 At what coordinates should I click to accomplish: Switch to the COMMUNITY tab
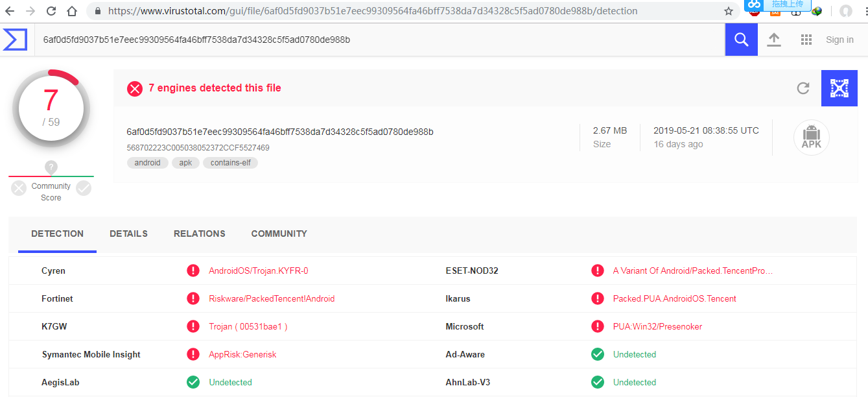click(x=279, y=234)
